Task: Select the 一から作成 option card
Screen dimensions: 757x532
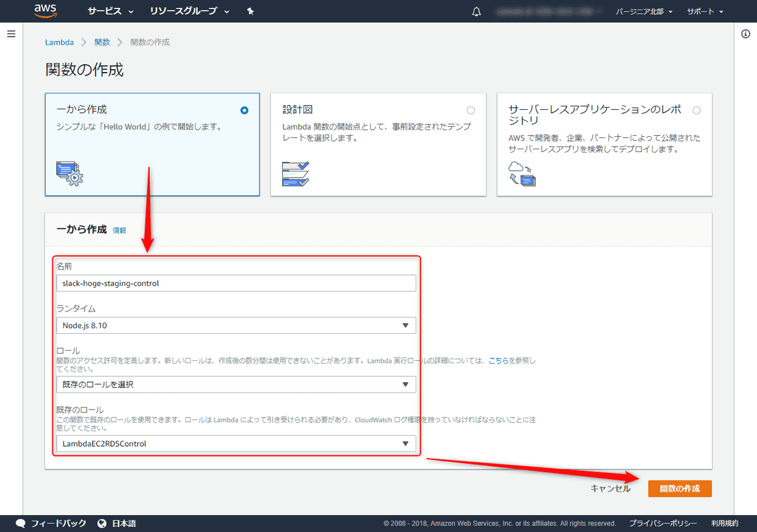Action: click(x=152, y=144)
